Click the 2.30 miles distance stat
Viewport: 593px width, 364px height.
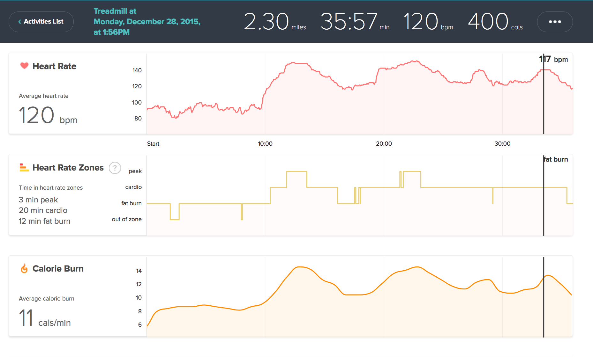click(x=274, y=22)
